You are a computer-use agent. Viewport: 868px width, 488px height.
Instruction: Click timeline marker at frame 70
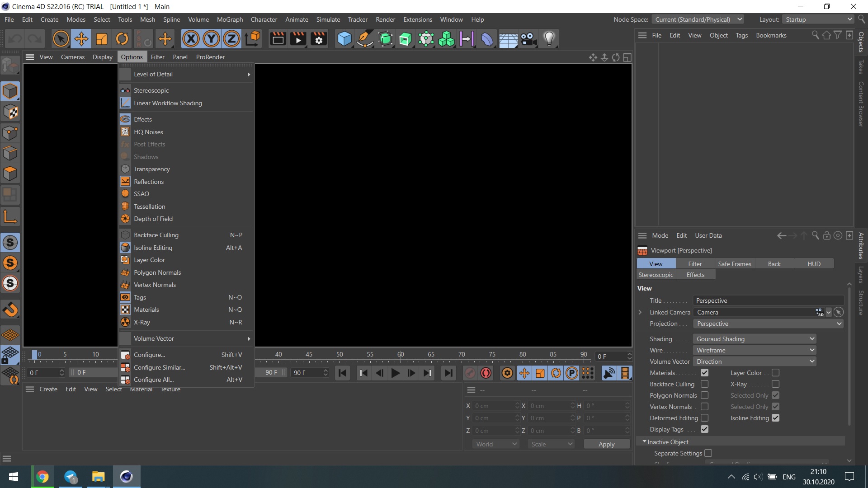click(462, 355)
